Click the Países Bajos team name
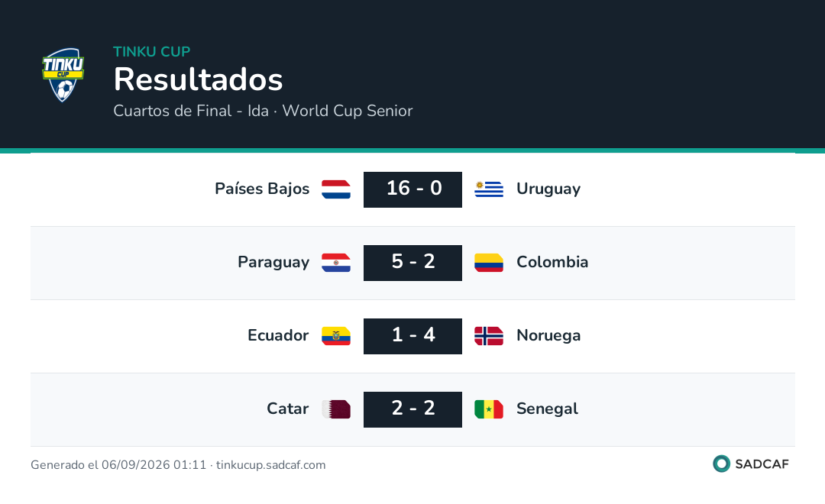Image resolution: width=825 pixels, height=504 pixels. 262,189
